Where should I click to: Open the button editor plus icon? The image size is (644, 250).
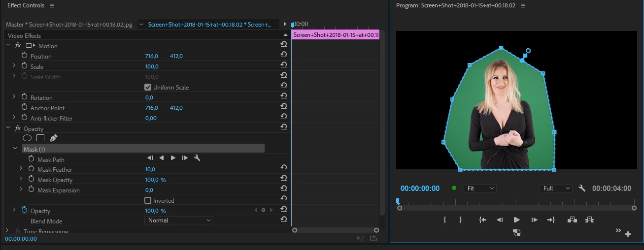(628, 234)
